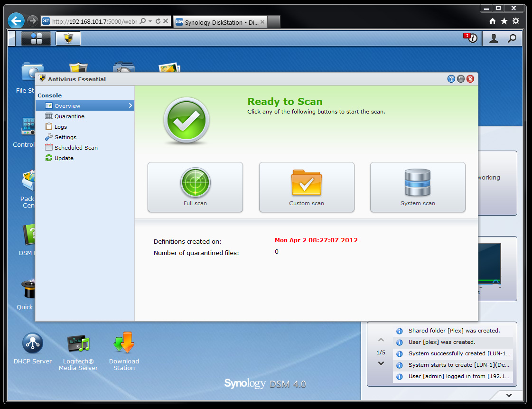Click the green Ready to Scan checkmark
Viewport: 532px width, 409px height.
coord(186,120)
